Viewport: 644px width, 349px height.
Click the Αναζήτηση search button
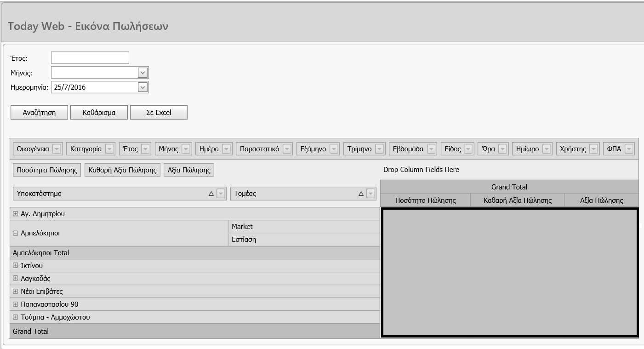click(39, 113)
